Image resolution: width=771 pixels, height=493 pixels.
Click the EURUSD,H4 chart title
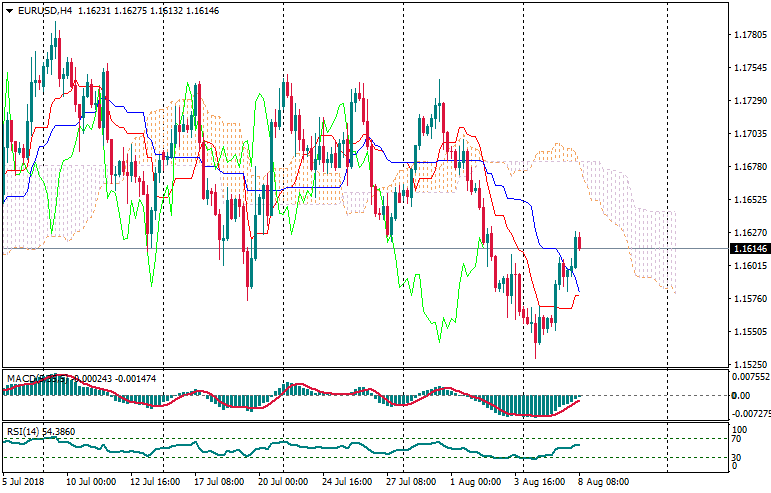46,10
